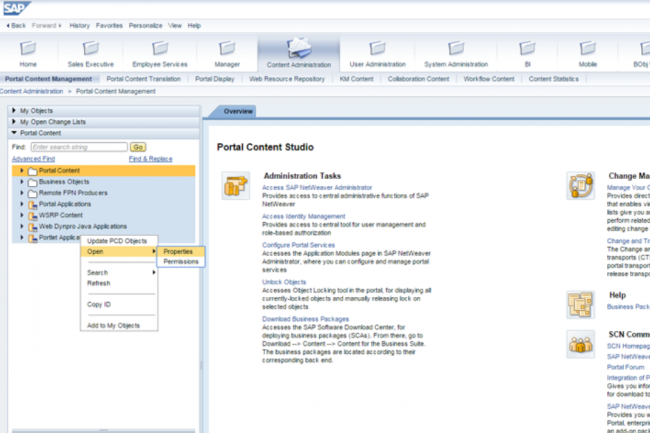Expand the My Objects panel

coord(13,110)
